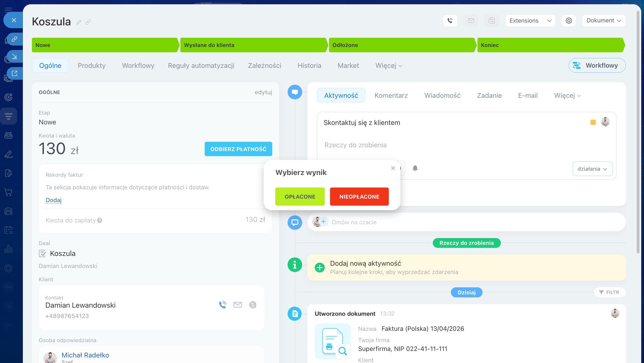Copy link icon next to Koszula title
The image size is (644, 363).
[x=88, y=22]
